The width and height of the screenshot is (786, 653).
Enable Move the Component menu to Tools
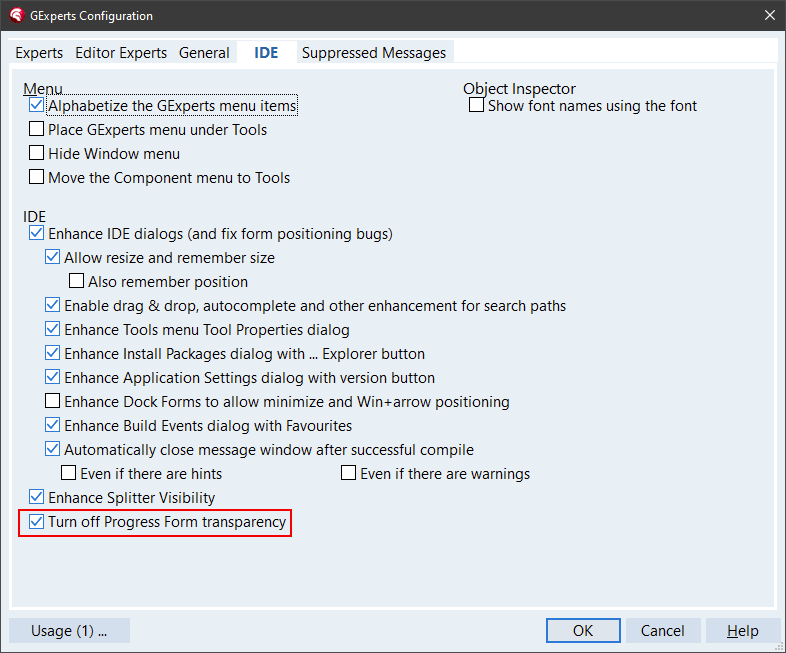37,178
